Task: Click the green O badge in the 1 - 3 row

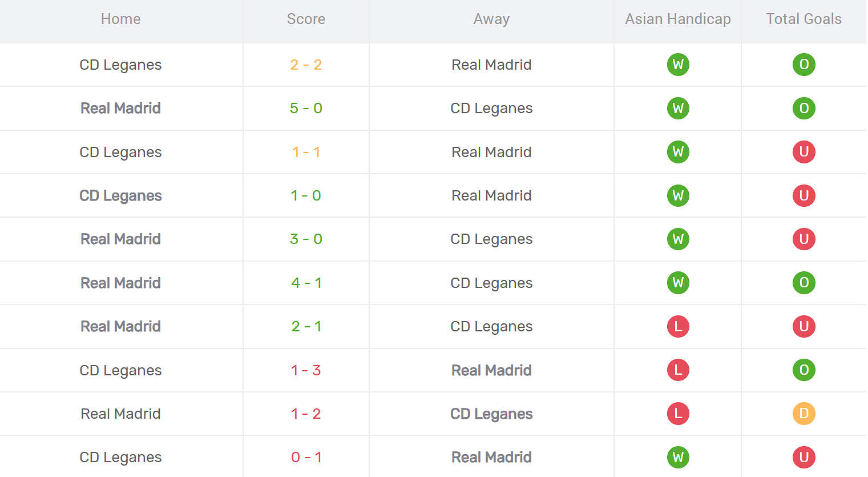Action: click(804, 370)
